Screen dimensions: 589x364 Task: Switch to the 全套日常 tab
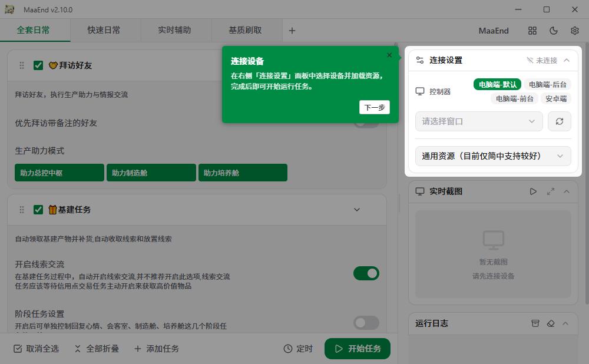pos(34,31)
